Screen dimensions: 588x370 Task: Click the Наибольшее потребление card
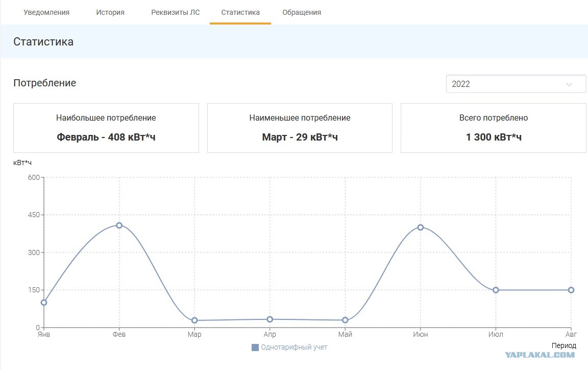click(x=106, y=128)
